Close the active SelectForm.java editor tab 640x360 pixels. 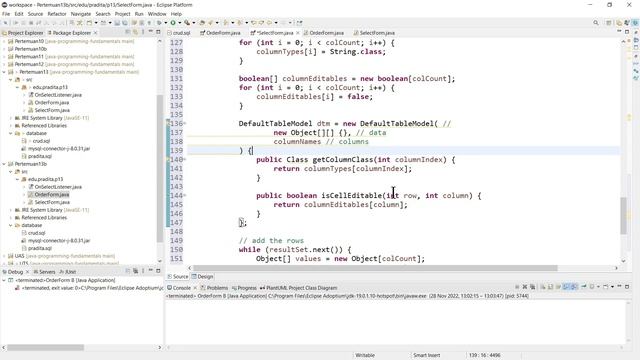tap(298, 33)
